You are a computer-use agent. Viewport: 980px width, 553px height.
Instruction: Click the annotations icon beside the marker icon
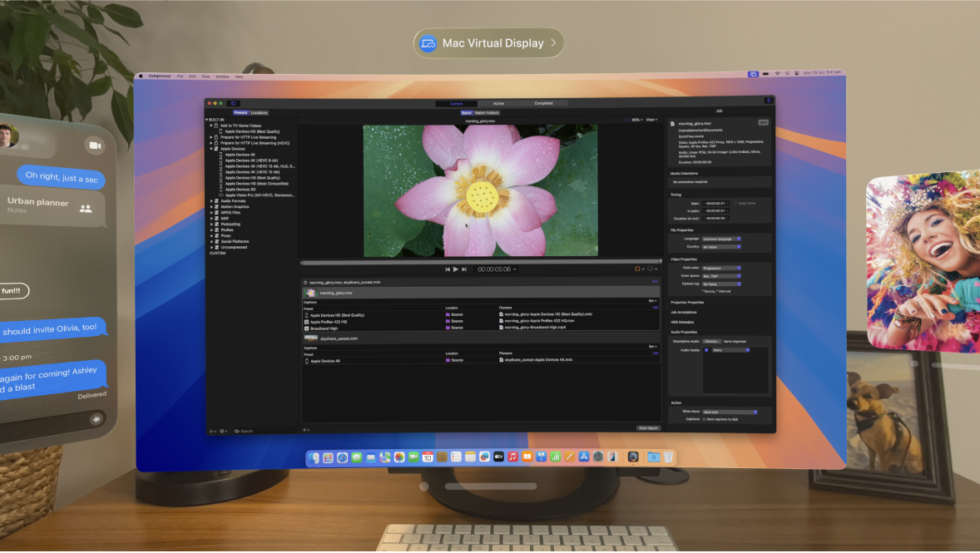(x=650, y=269)
